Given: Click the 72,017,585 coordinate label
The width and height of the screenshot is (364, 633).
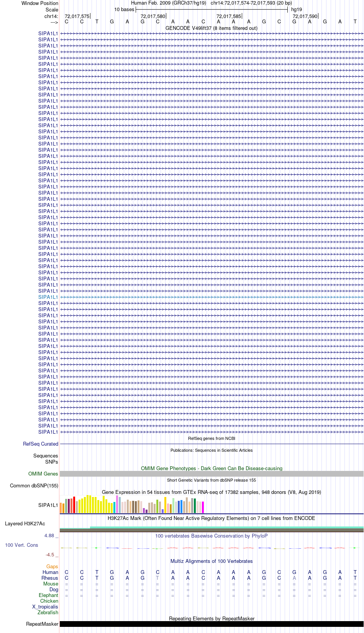Looking at the screenshot, I should (229, 16).
